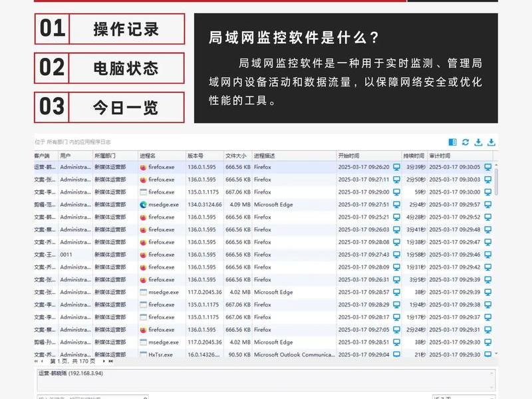Sort by the 持续时间 column header
This screenshot has width=532, height=399.
(x=414, y=156)
